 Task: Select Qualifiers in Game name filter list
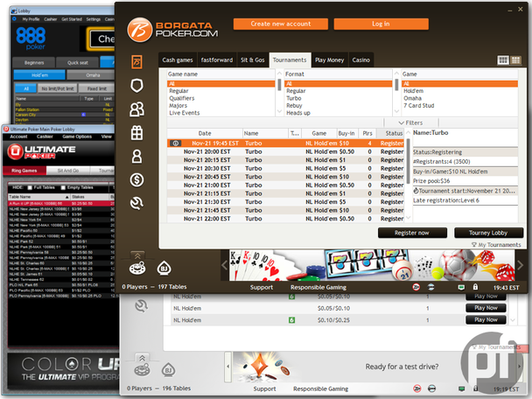[x=182, y=98]
